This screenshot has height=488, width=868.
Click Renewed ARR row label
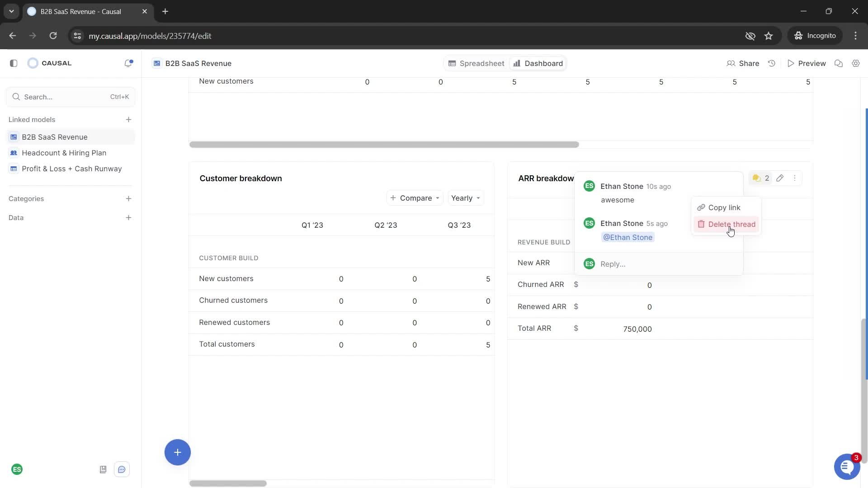(x=542, y=306)
